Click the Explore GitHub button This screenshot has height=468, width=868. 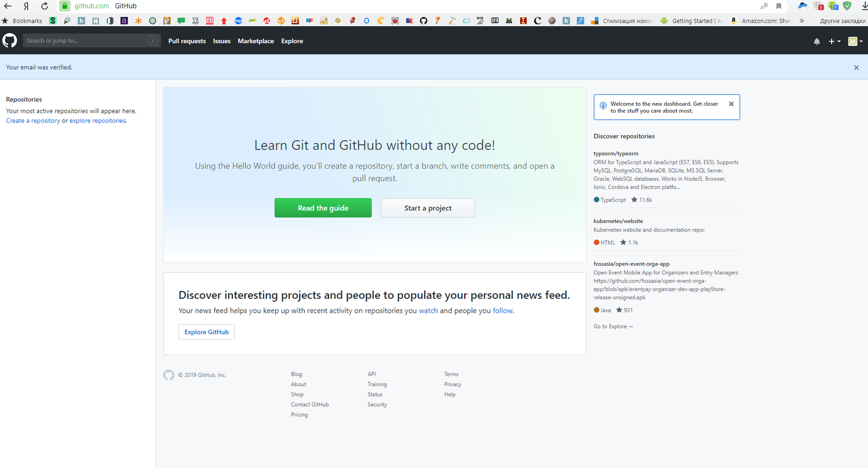206,332
